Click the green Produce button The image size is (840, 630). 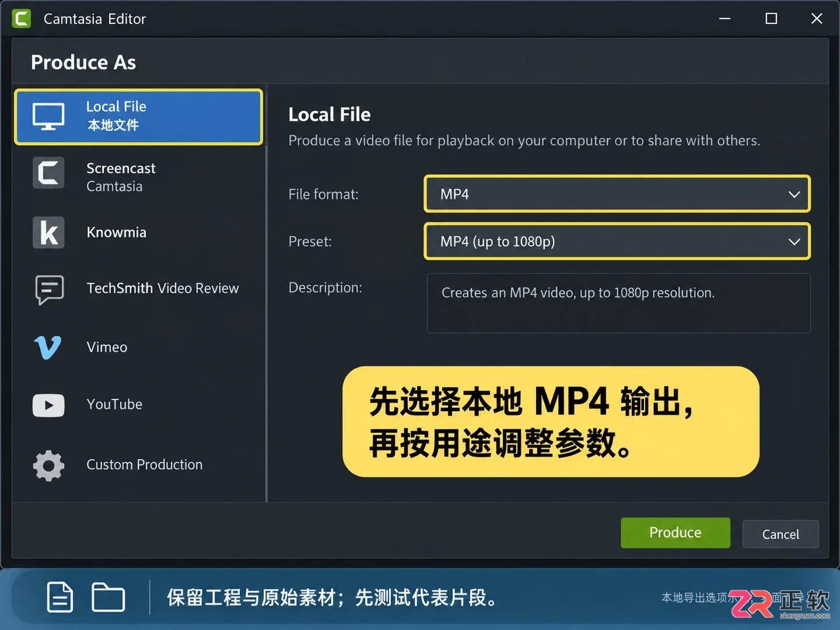675,533
